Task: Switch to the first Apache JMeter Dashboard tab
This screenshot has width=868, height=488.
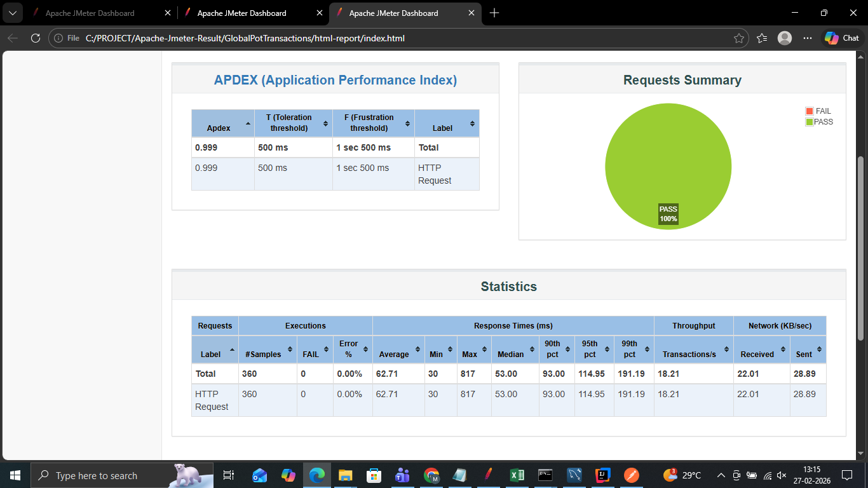Action: coord(90,13)
